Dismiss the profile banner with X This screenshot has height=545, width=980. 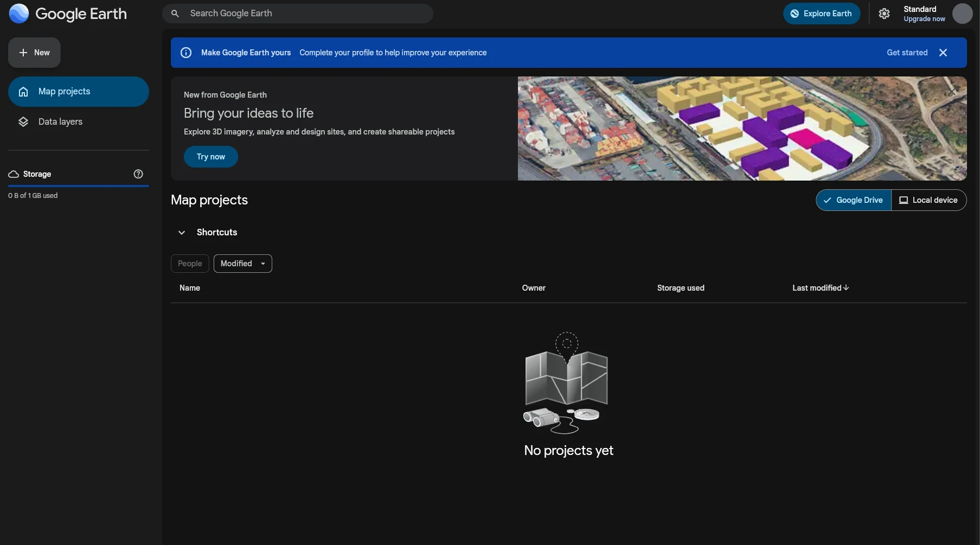point(943,53)
